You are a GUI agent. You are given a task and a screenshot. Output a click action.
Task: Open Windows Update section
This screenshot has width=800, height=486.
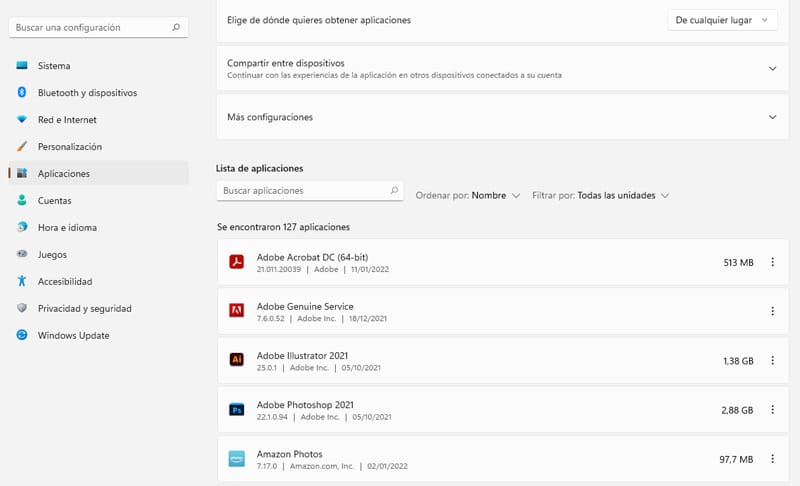pos(98,336)
